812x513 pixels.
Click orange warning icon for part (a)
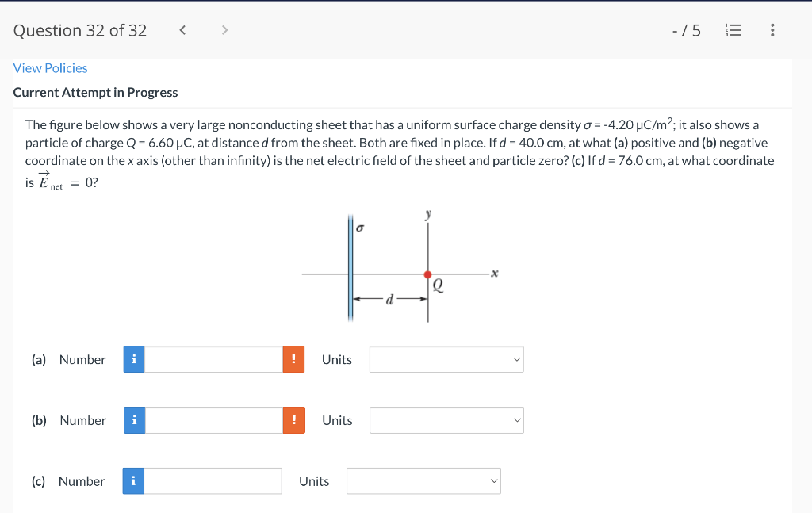coord(293,359)
